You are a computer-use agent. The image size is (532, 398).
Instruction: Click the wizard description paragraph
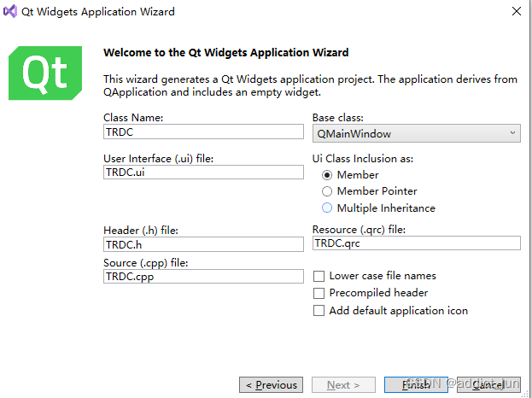coord(311,85)
